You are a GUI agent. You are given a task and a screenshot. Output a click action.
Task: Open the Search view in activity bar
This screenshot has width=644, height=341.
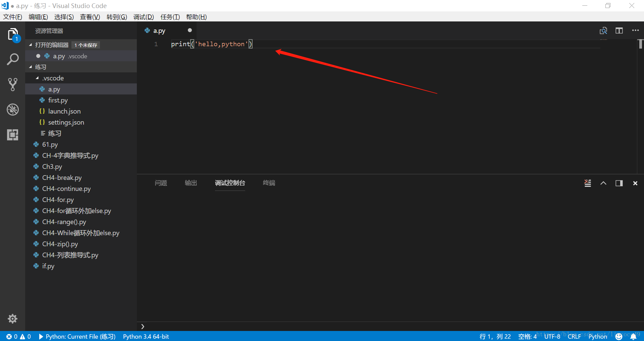click(x=13, y=59)
